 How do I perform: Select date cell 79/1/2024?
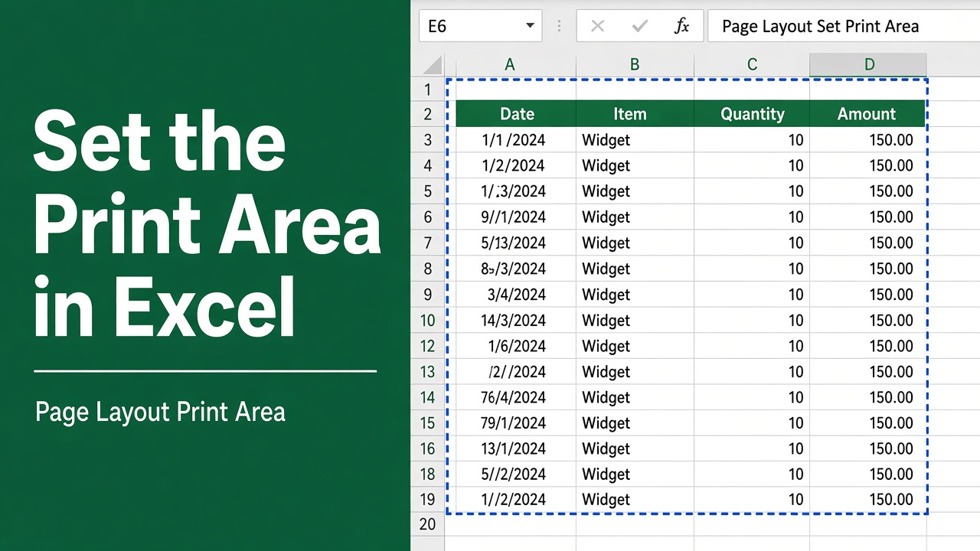(516, 423)
